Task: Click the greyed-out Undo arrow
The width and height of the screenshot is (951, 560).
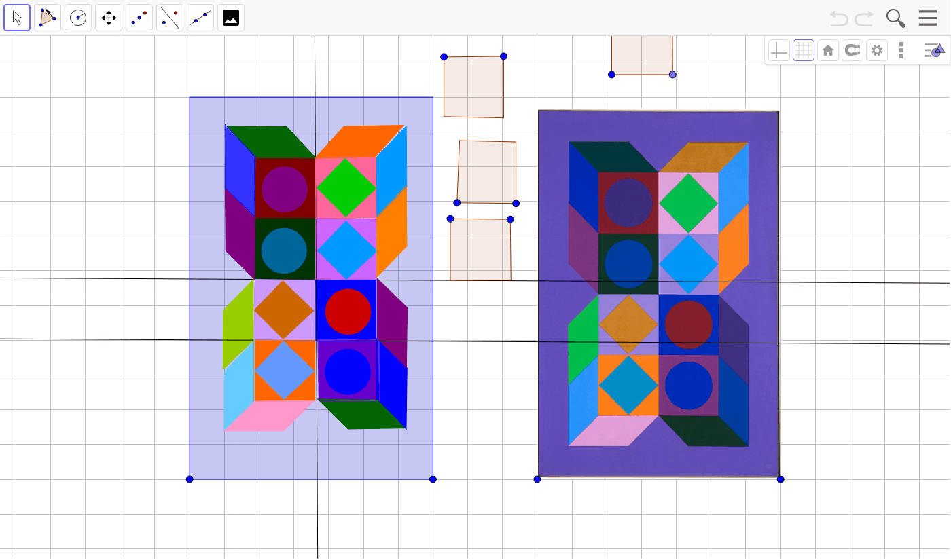Action: click(839, 18)
